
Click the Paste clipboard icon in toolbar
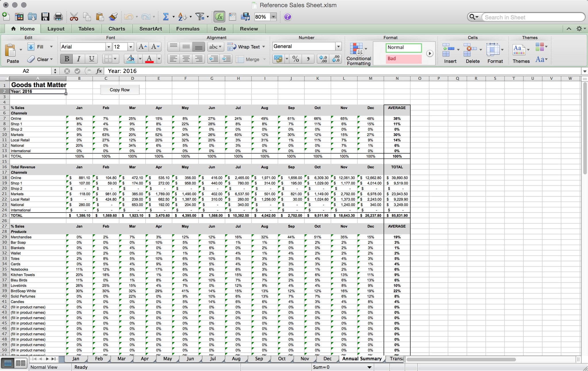click(x=100, y=17)
